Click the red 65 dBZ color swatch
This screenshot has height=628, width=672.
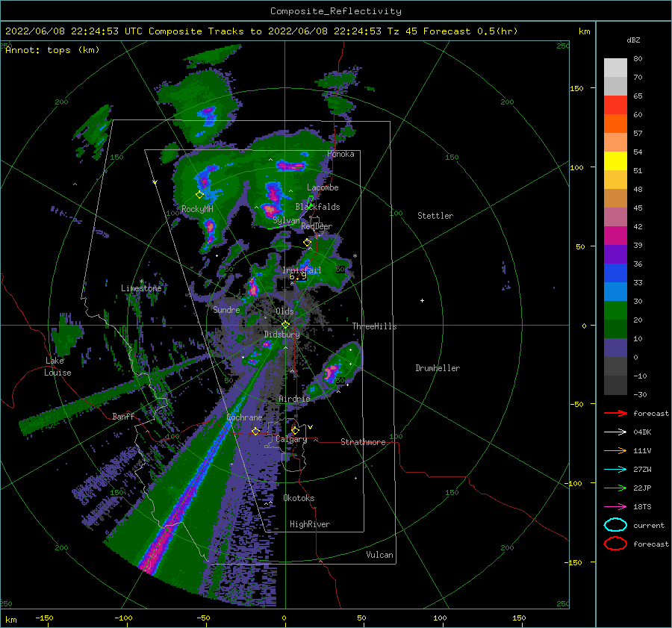click(615, 105)
